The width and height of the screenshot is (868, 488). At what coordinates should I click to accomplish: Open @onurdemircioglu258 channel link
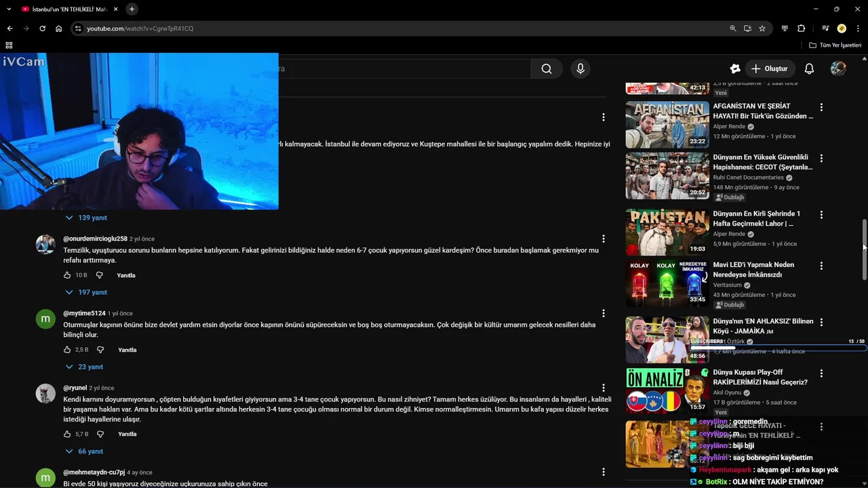(95, 239)
